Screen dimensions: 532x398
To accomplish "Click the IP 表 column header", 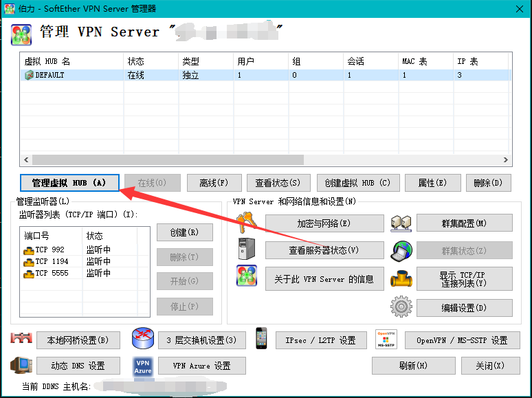I will [x=480, y=61].
